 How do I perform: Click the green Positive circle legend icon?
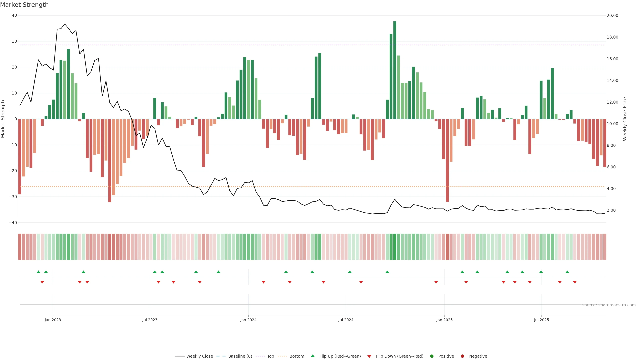(x=432, y=356)
